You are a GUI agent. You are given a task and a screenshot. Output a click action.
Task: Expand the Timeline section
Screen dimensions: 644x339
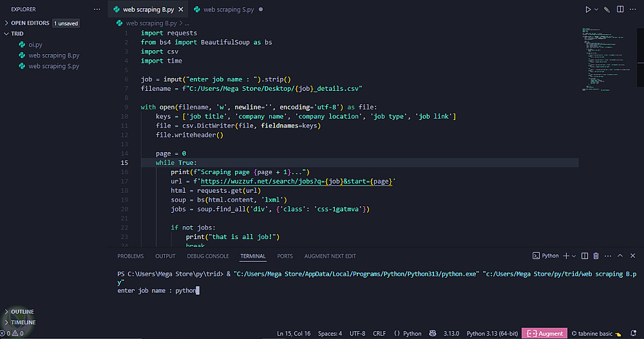(x=23, y=322)
